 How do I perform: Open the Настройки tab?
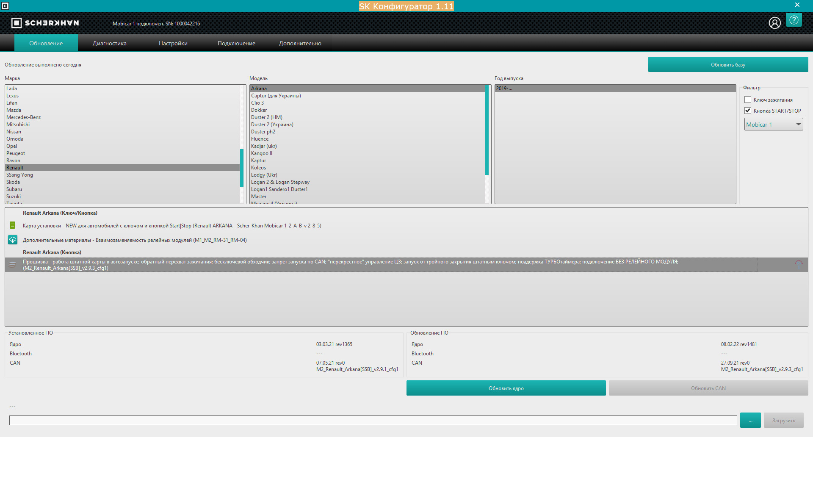[x=173, y=43]
